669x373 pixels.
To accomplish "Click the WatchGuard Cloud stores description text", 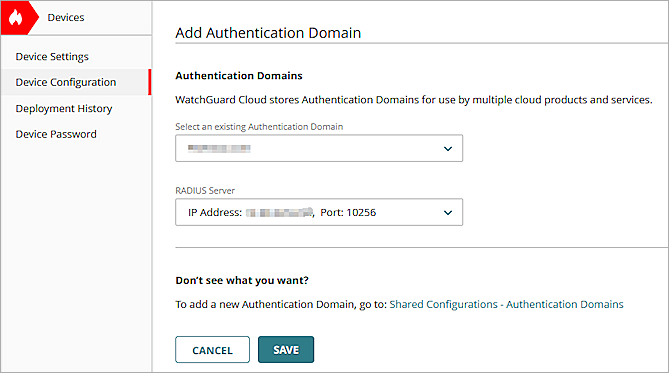I will point(414,100).
